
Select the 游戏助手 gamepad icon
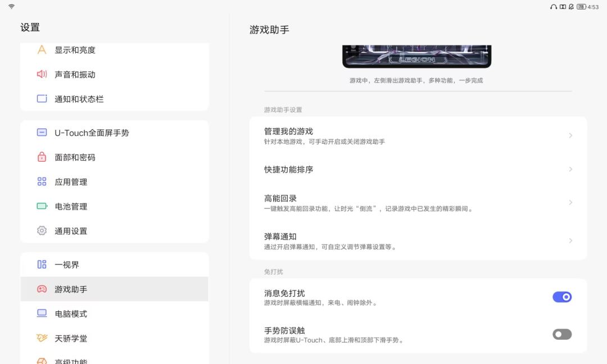pos(42,289)
